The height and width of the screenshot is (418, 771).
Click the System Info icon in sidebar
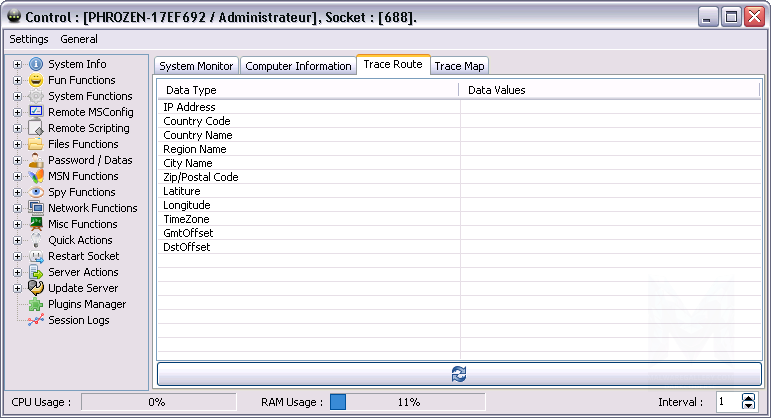click(36, 64)
